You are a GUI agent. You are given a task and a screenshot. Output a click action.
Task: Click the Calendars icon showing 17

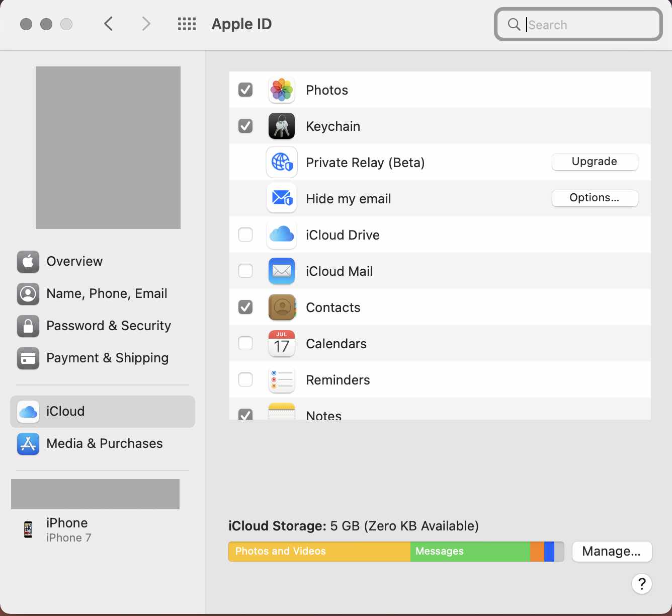(x=282, y=344)
